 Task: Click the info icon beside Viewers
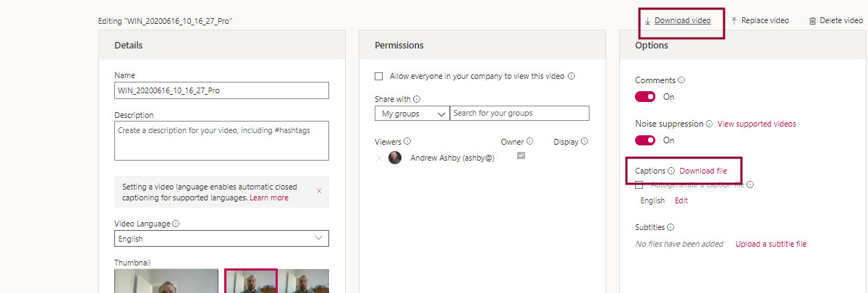click(x=407, y=142)
